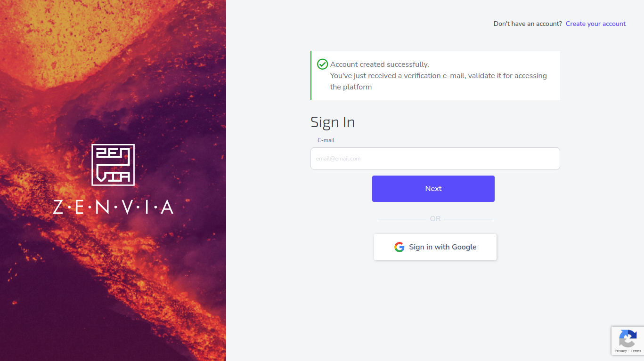Viewport: 644px width, 361px height.
Task: Click the E-mail field label
Action: (326, 140)
